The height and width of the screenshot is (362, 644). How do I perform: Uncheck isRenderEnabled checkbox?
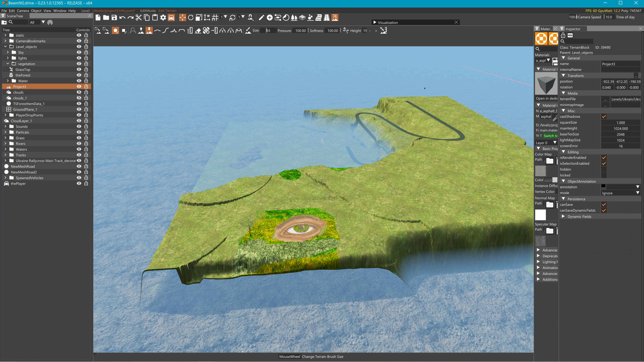pyautogui.click(x=604, y=158)
